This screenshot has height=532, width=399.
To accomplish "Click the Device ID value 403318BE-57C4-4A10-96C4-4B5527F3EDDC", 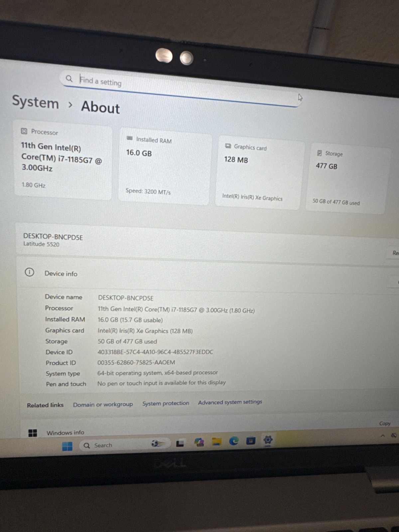I will (x=155, y=352).
